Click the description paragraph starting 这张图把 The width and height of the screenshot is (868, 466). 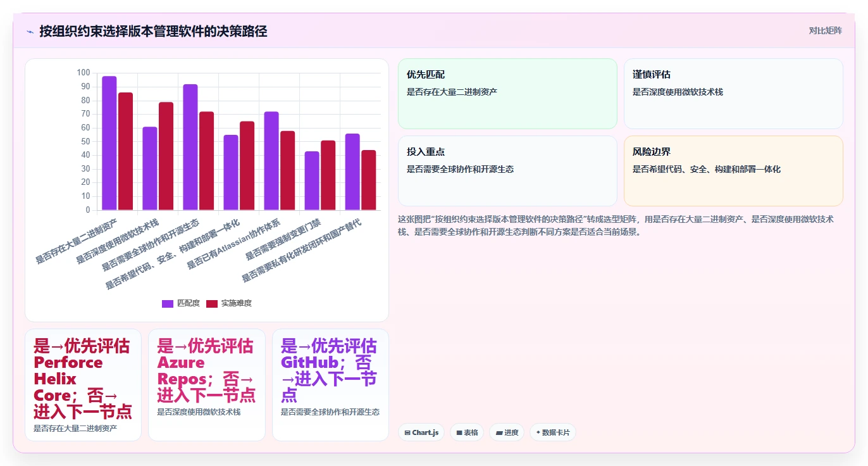pyautogui.click(x=616, y=225)
